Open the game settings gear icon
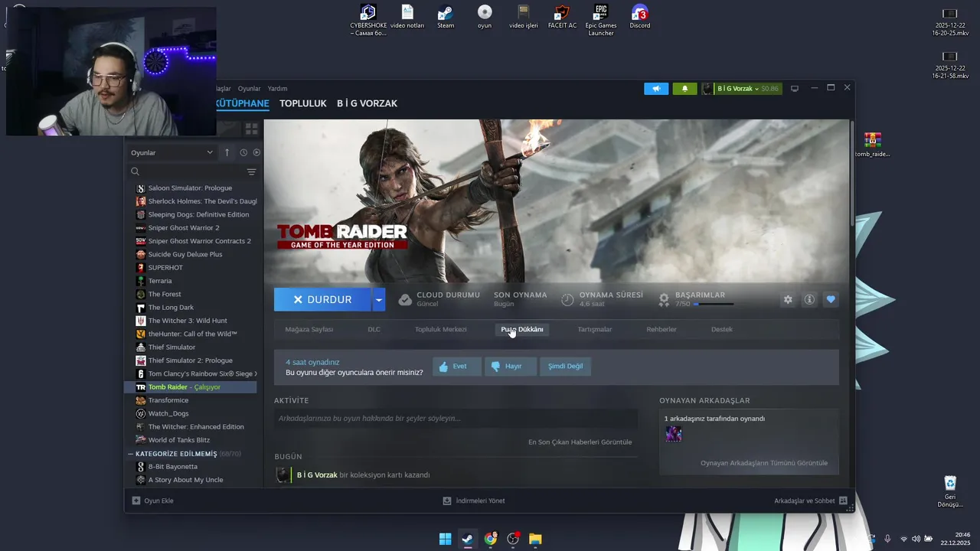 [788, 299]
